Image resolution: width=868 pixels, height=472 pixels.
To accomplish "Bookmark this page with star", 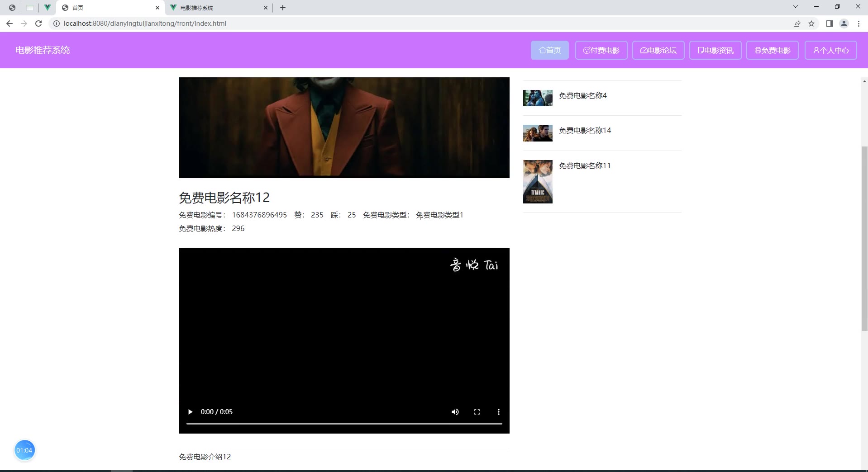I will click(811, 24).
